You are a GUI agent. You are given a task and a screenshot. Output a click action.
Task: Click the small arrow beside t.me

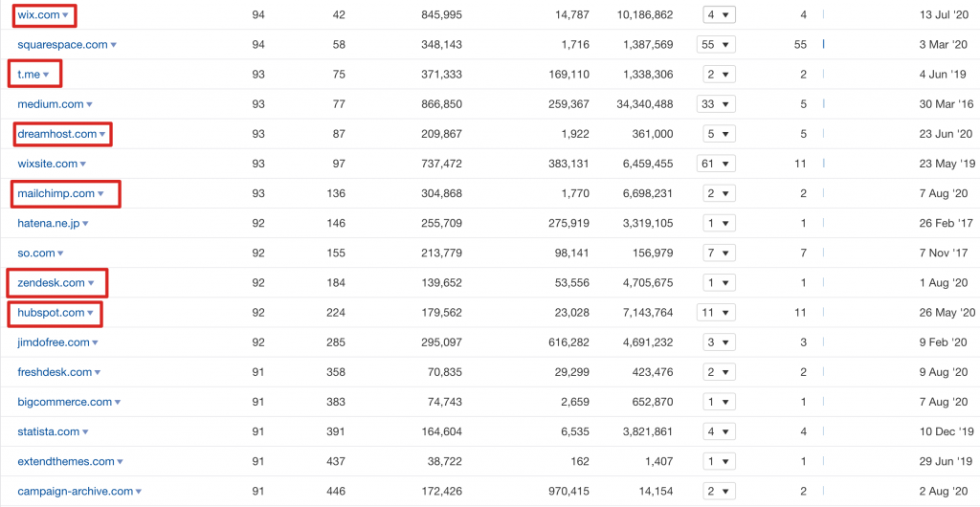[46, 76]
